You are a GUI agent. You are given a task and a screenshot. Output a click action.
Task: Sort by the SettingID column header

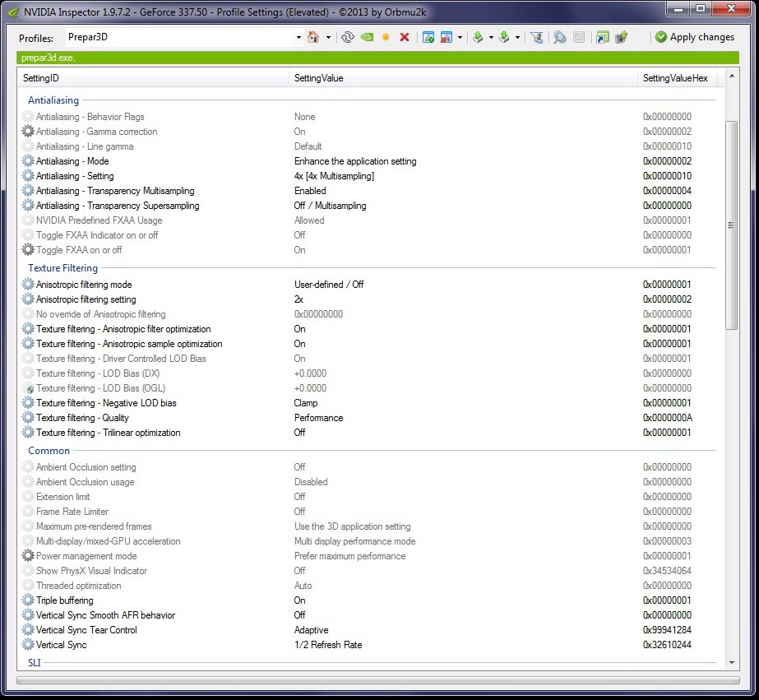tap(154, 78)
